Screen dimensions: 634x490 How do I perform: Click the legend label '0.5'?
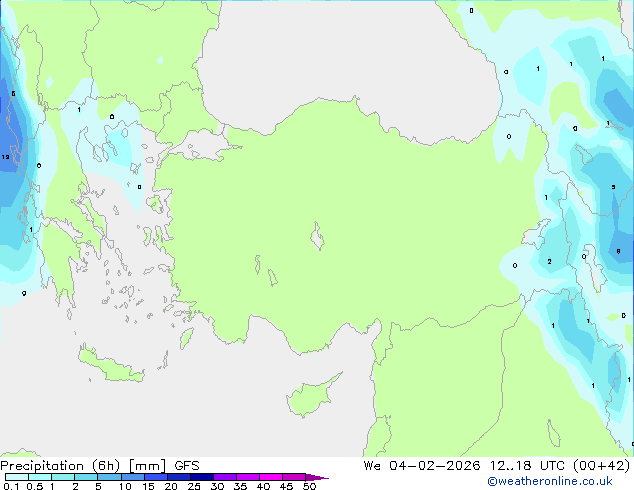(35, 486)
